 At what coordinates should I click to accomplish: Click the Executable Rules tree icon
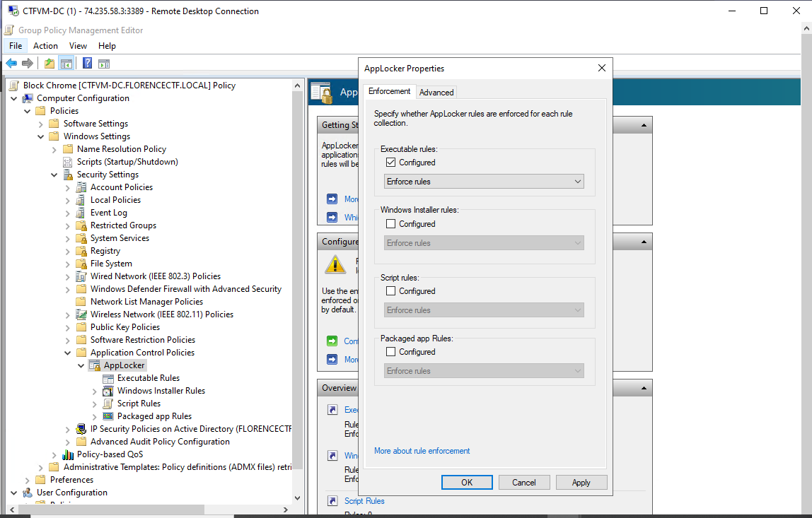(x=108, y=378)
